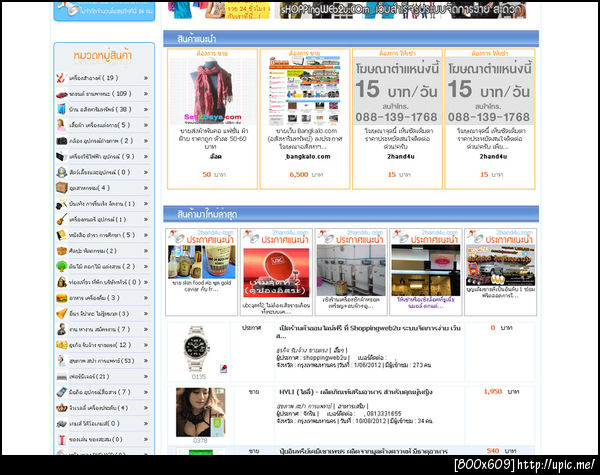Select the gold coins business icon
The height and width of the screenshot is (475, 600).
click(x=62, y=345)
